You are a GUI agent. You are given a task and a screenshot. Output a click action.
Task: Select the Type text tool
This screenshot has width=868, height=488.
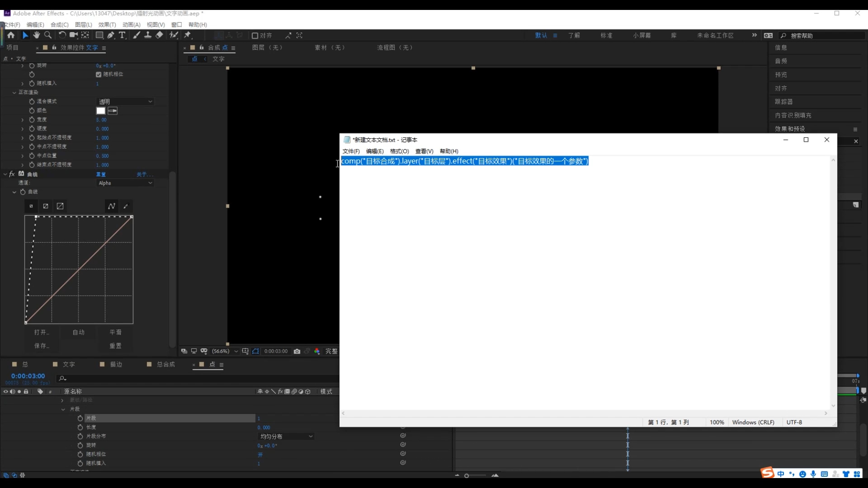[122, 35]
